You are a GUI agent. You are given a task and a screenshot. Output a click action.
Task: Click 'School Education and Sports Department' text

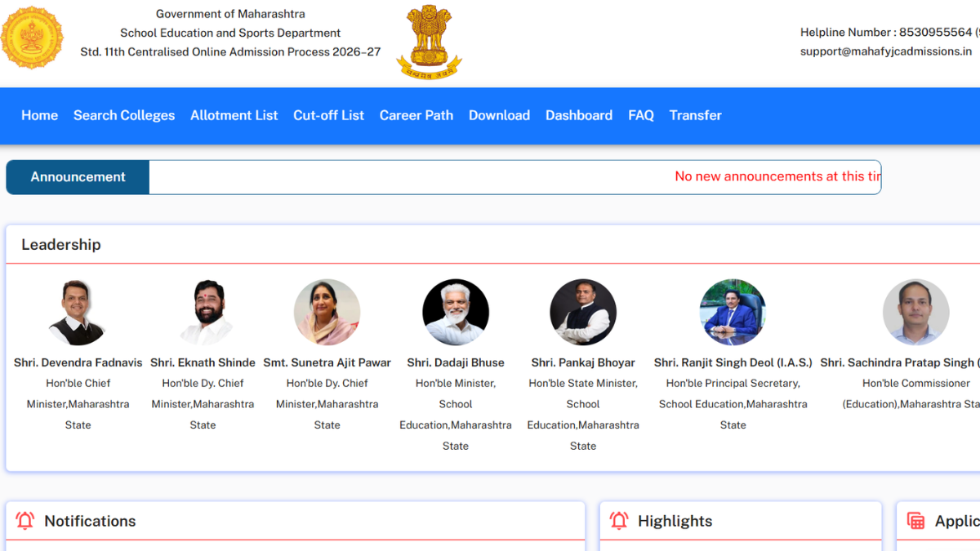230,33
